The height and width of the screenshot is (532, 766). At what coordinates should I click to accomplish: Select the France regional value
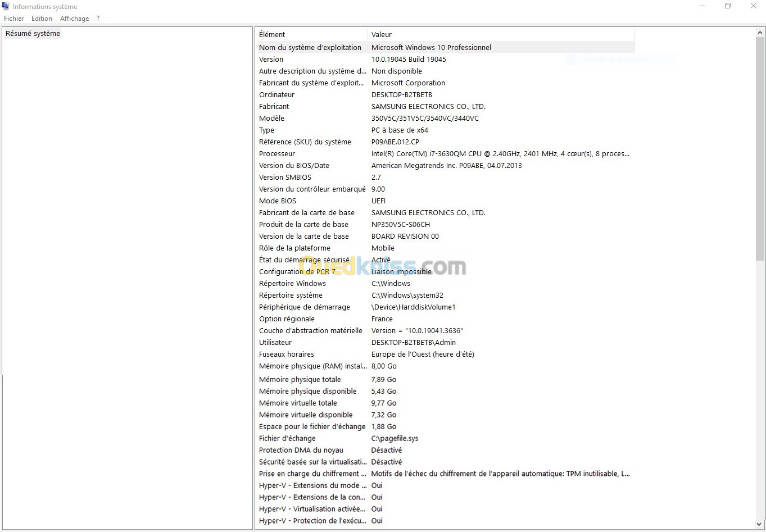[x=382, y=319]
